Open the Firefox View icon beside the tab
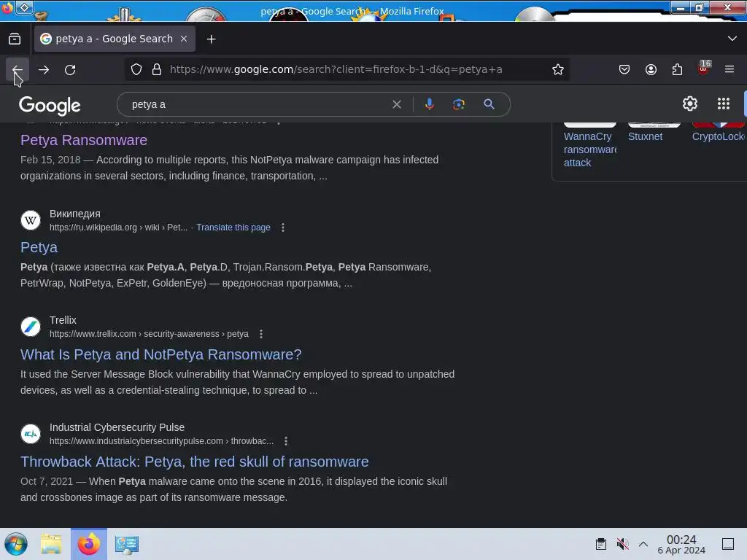Screen dimensions: 747x560 (x=15, y=39)
